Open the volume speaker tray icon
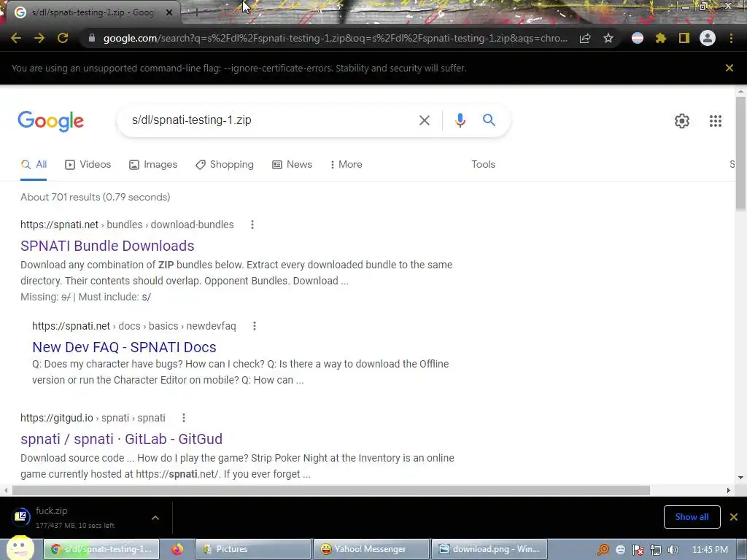 click(673, 551)
